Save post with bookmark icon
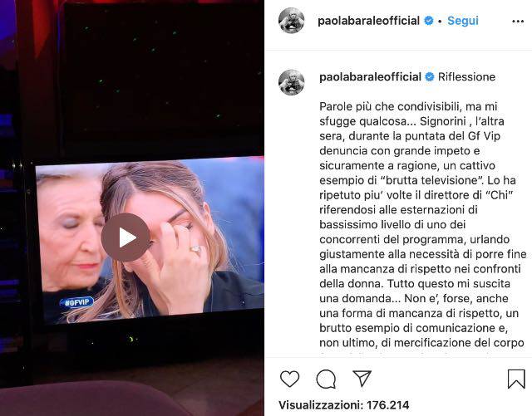 [x=516, y=379]
